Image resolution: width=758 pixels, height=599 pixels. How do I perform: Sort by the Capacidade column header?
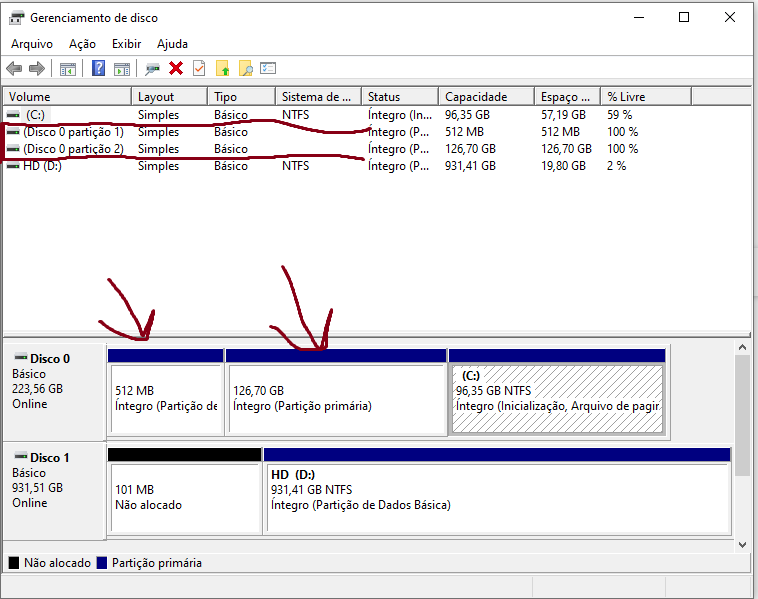[x=487, y=97]
